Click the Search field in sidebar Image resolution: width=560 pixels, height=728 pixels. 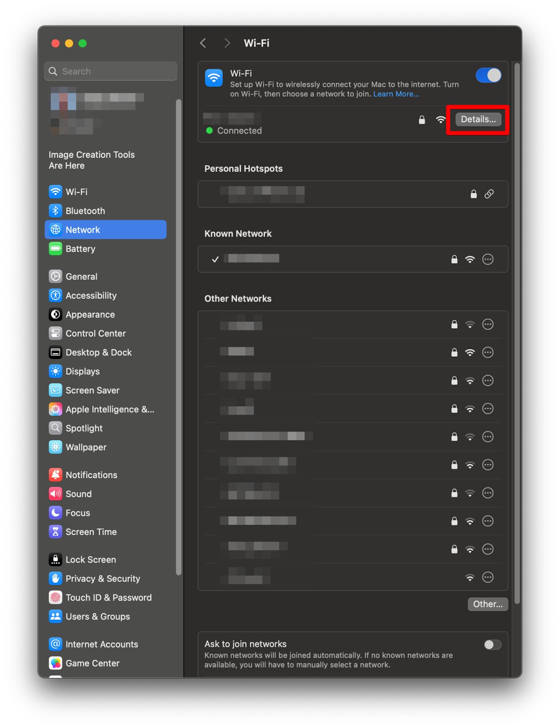[111, 71]
